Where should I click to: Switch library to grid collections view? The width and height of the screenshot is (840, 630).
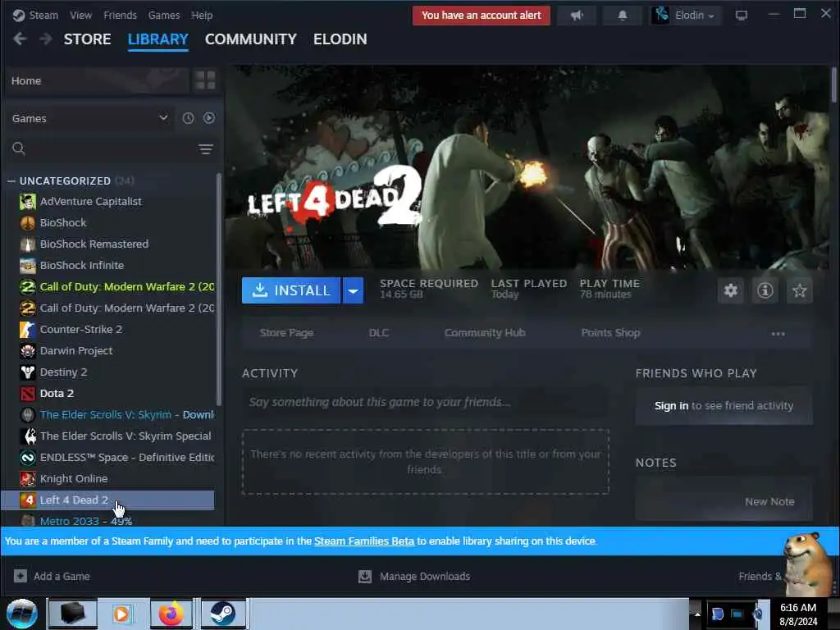click(205, 80)
